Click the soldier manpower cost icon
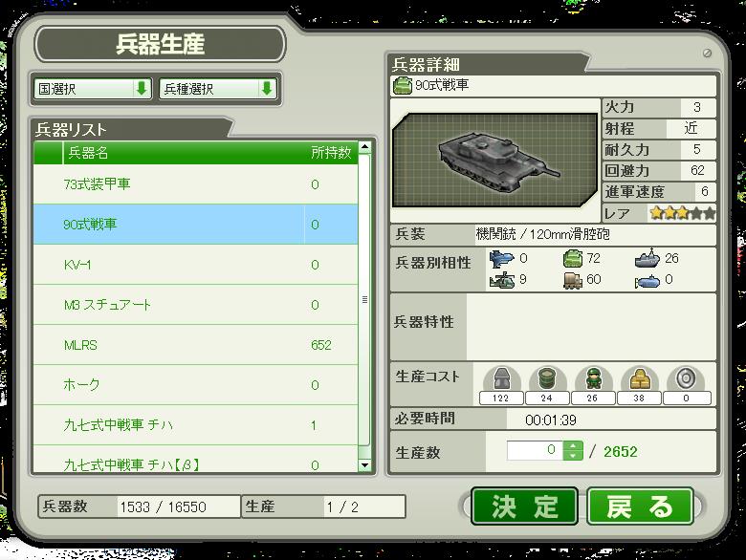 (x=593, y=378)
